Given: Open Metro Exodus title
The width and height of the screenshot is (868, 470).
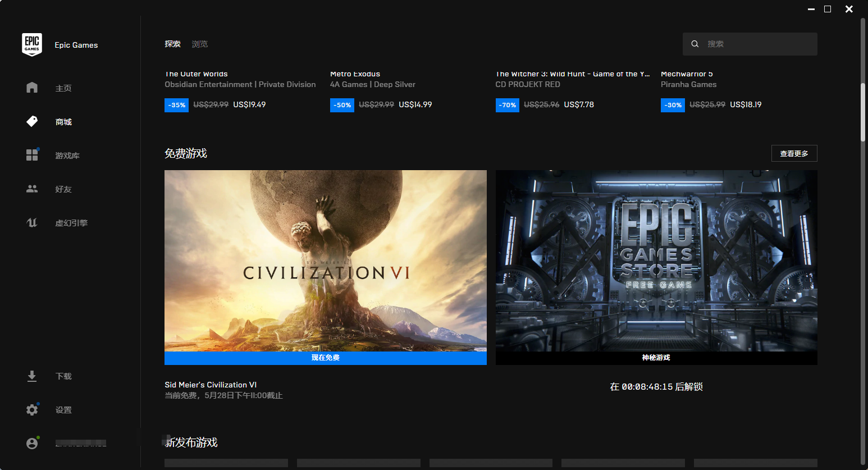Looking at the screenshot, I should point(355,74).
